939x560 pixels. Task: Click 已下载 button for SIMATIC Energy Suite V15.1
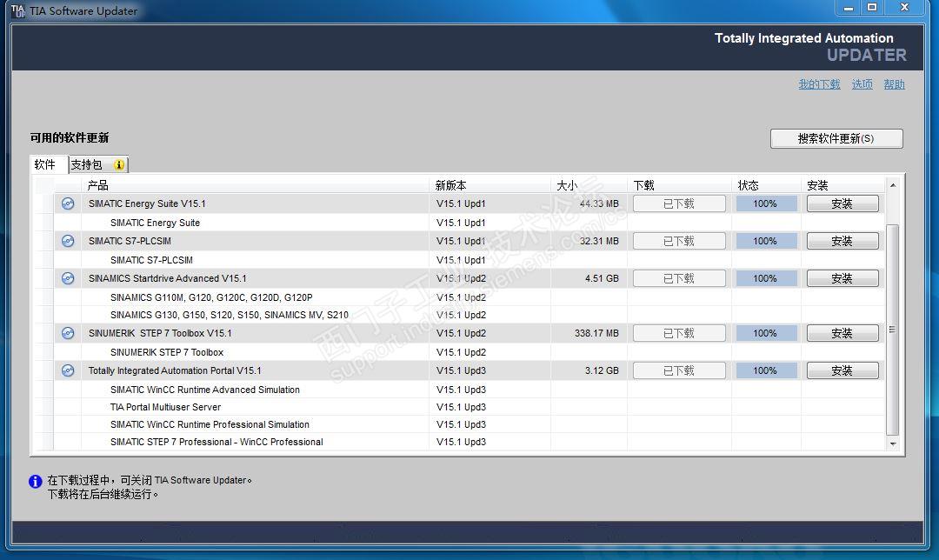click(679, 203)
